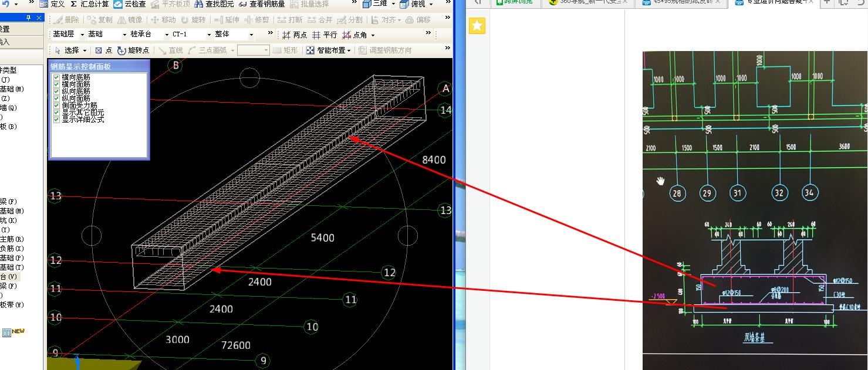This screenshot has width=868, height=370.
Task: Select 桩承台(V) in the component tree
Action: (x=9, y=276)
